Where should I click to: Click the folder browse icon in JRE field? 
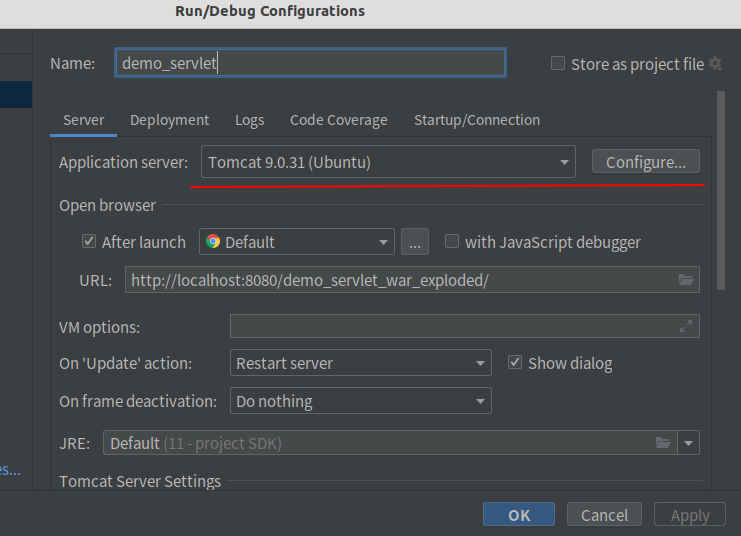click(663, 443)
